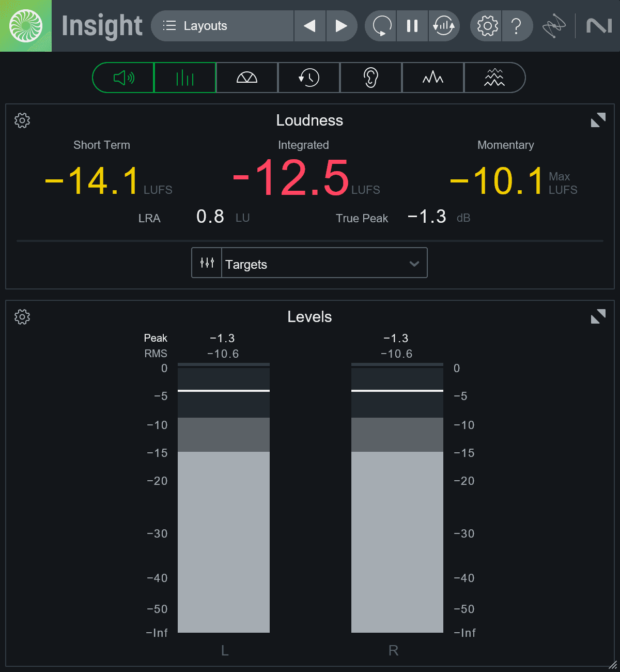Go to the next layout arrow
Image resolution: width=620 pixels, height=672 pixels.
point(342,26)
